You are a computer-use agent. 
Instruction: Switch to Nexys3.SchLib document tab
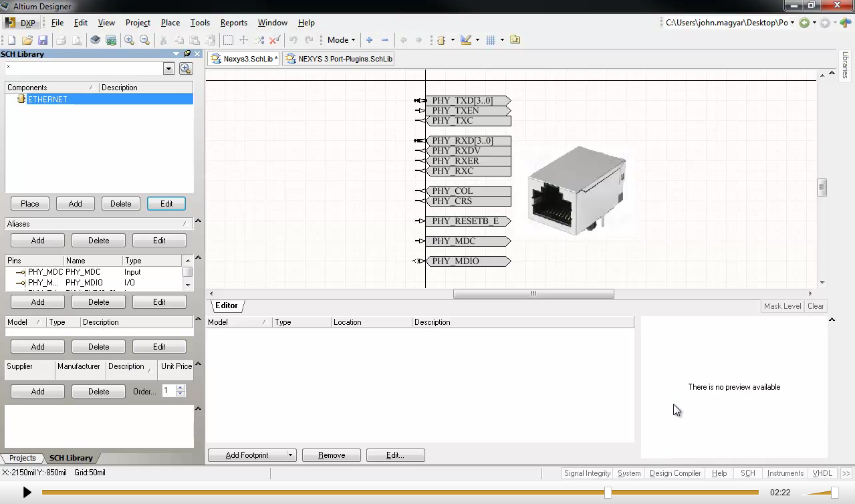tap(244, 59)
